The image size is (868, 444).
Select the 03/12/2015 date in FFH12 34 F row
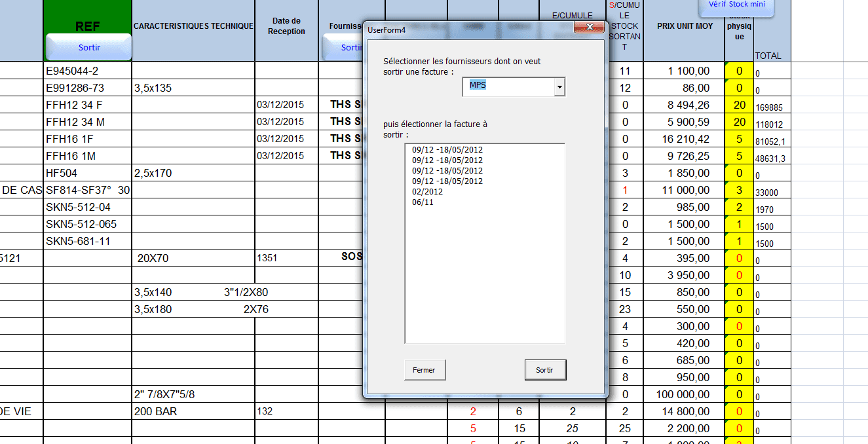pyautogui.click(x=286, y=105)
